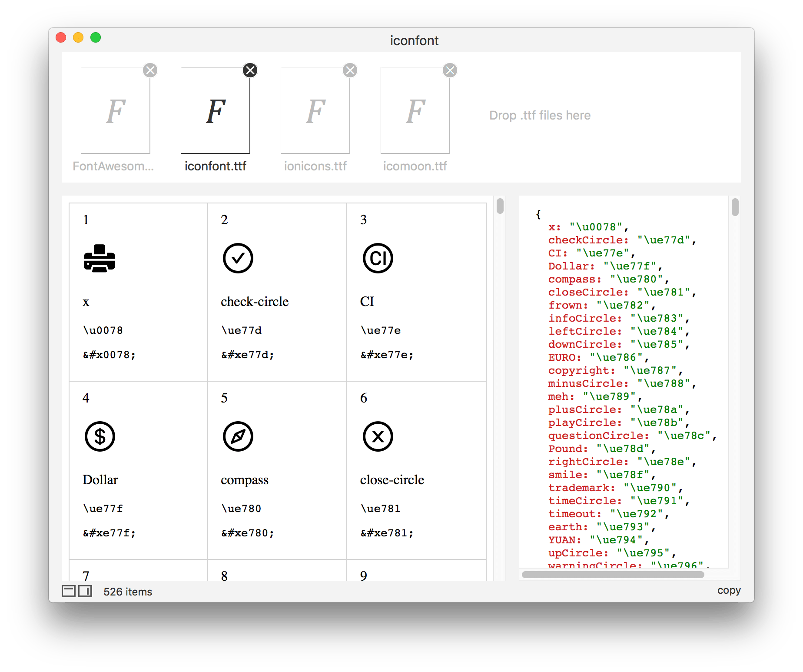This screenshot has height=672, width=803.
Task: Toggle the right panel layout icon
Action: [x=85, y=591]
